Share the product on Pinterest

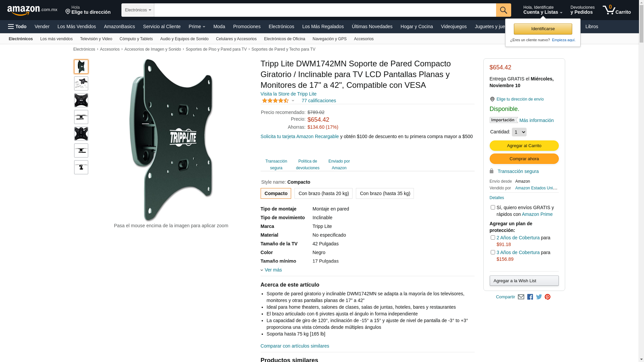[x=547, y=297]
